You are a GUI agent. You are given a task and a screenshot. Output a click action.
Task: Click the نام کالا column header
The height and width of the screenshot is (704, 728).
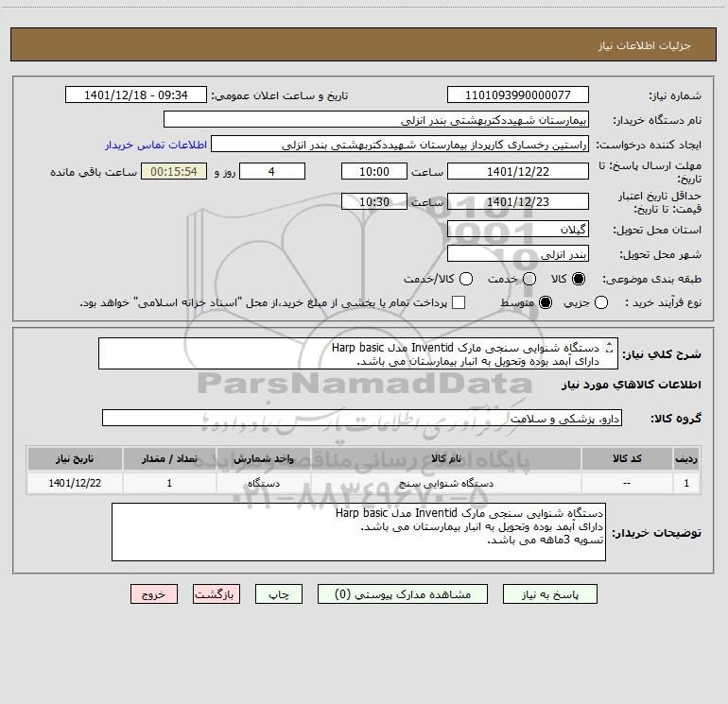[x=446, y=458]
